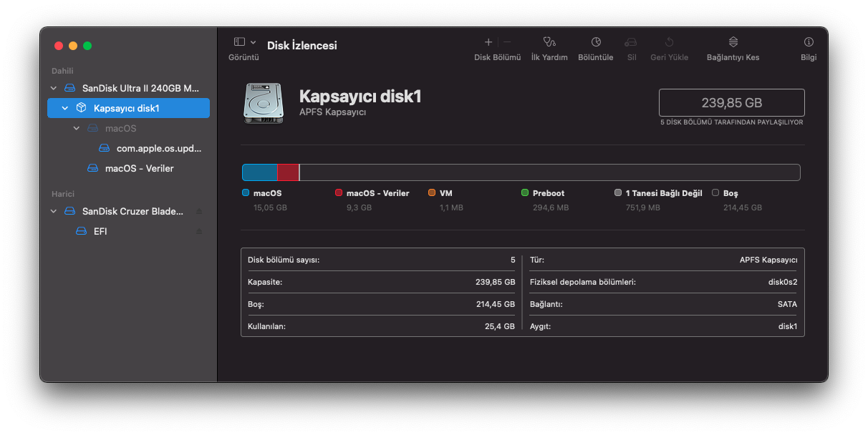Run İlk Yardım on the container

pos(549,44)
